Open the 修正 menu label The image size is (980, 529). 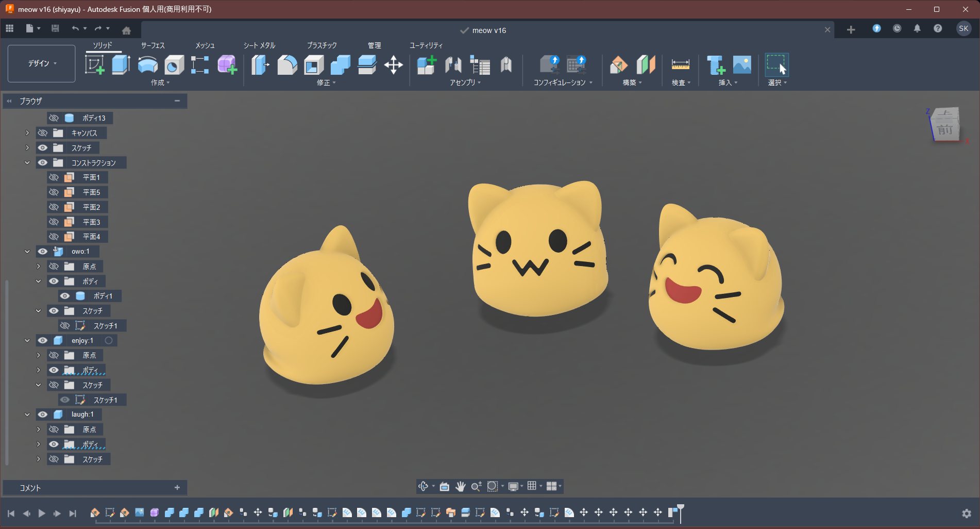coord(326,82)
